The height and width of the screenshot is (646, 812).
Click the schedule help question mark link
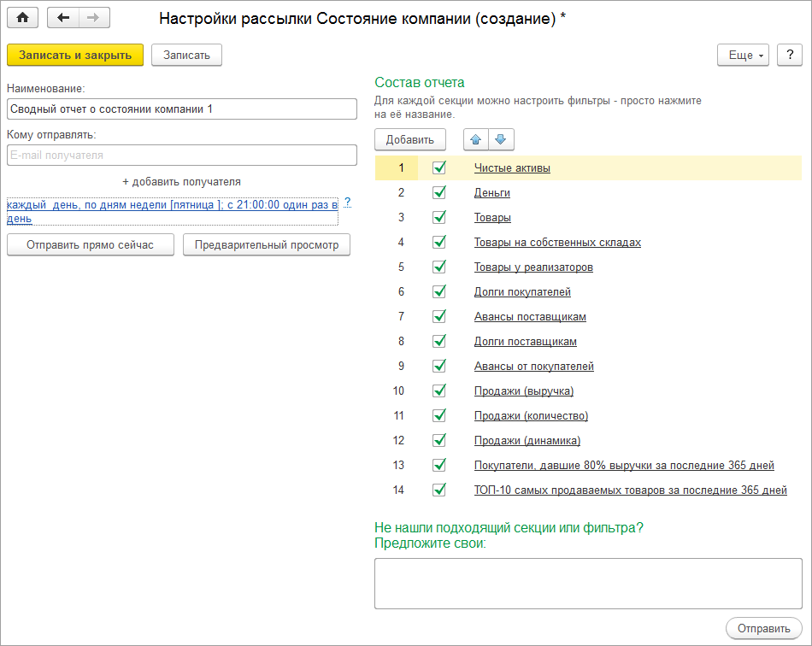[348, 203]
